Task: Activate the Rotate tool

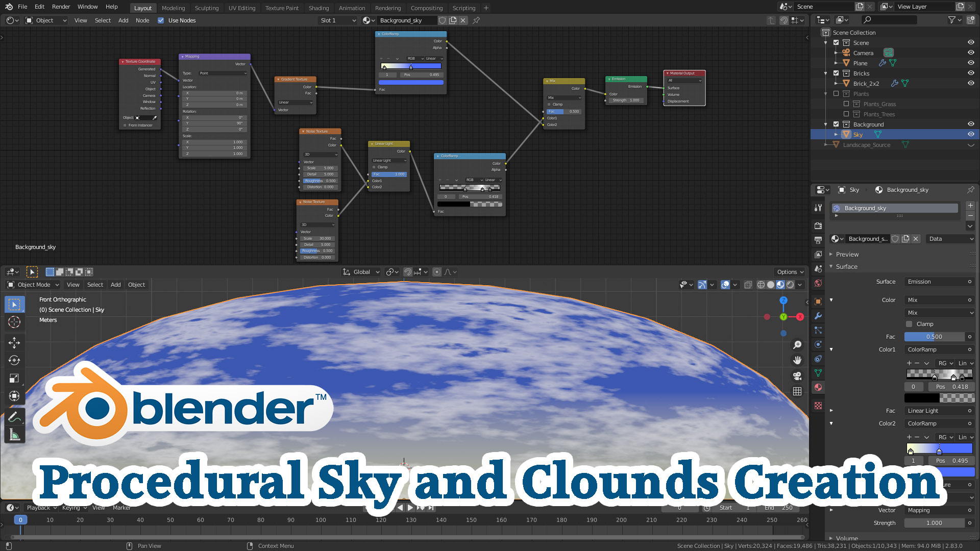Action: (x=14, y=360)
